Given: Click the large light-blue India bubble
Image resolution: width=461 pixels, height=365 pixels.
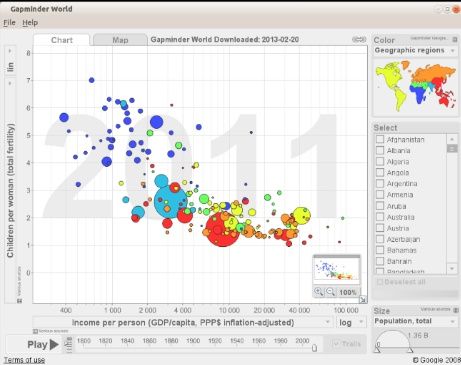Looking at the screenshot, I should (171, 202).
